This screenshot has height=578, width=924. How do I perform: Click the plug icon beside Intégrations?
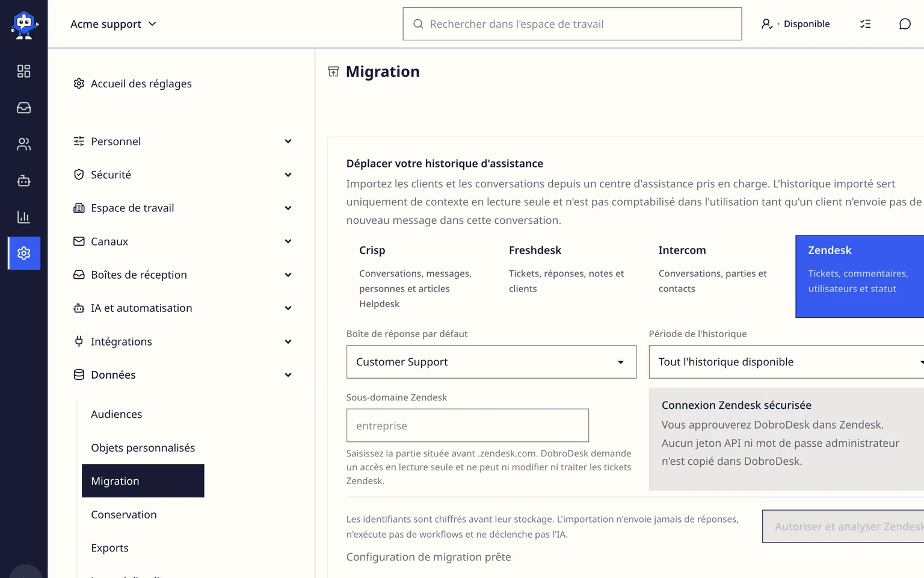[x=79, y=341]
